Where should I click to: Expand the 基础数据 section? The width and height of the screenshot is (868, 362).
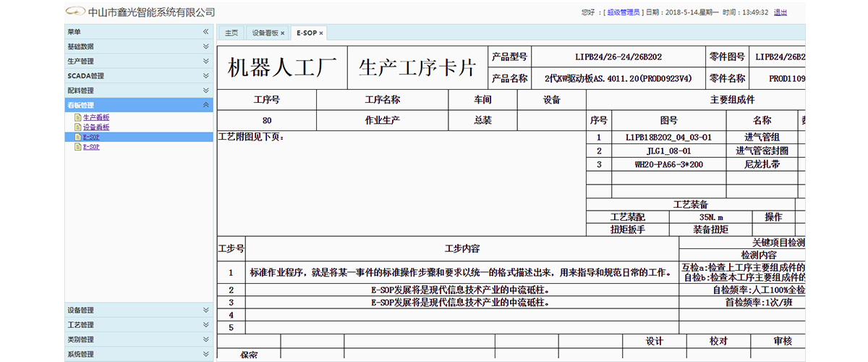pos(206,46)
